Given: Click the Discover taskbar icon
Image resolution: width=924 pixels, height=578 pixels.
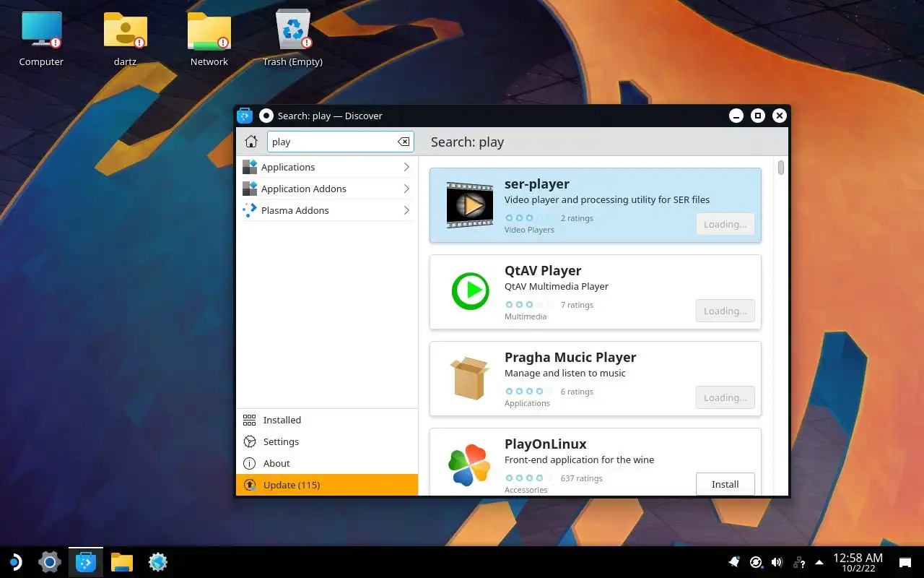Looking at the screenshot, I should pos(86,562).
